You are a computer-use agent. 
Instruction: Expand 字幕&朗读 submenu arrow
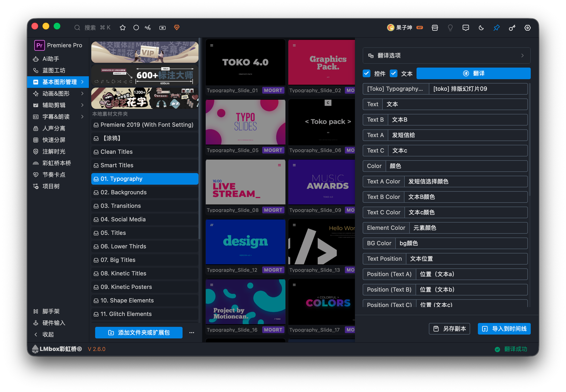point(82,117)
